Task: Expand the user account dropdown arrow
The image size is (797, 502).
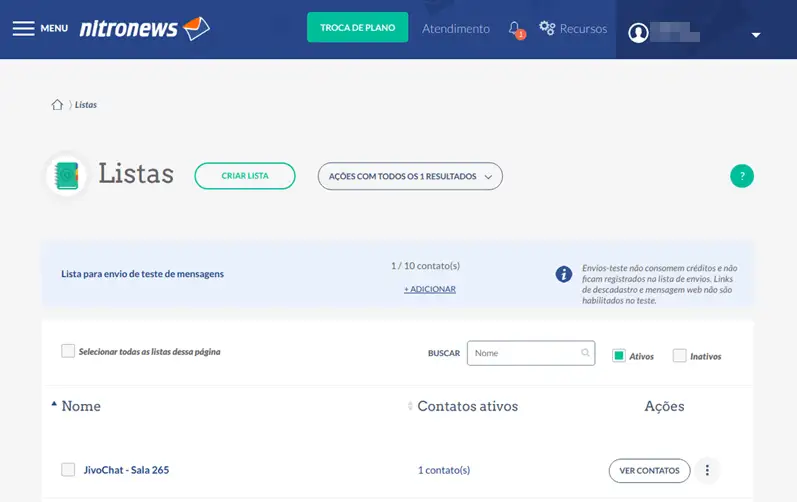Action: [x=756, y=35]
